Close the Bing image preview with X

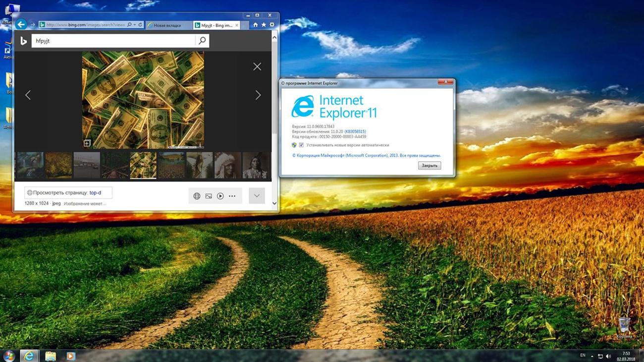coord(257,66)
